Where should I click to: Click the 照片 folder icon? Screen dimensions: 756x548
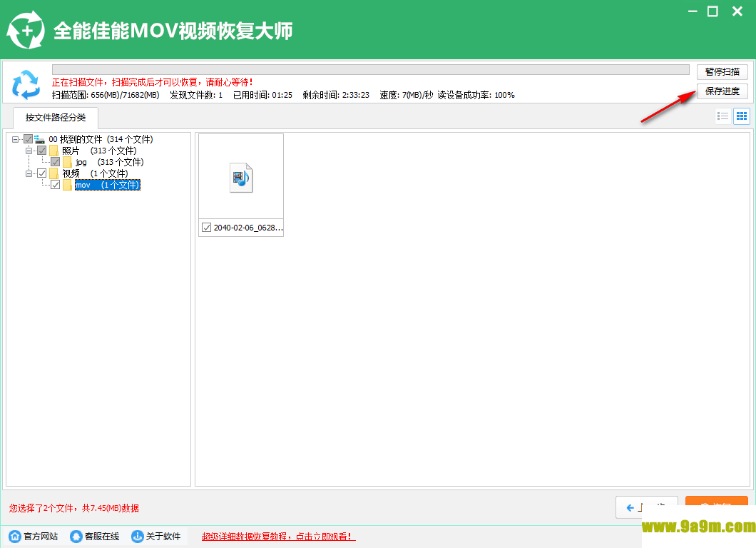point(54,151)
